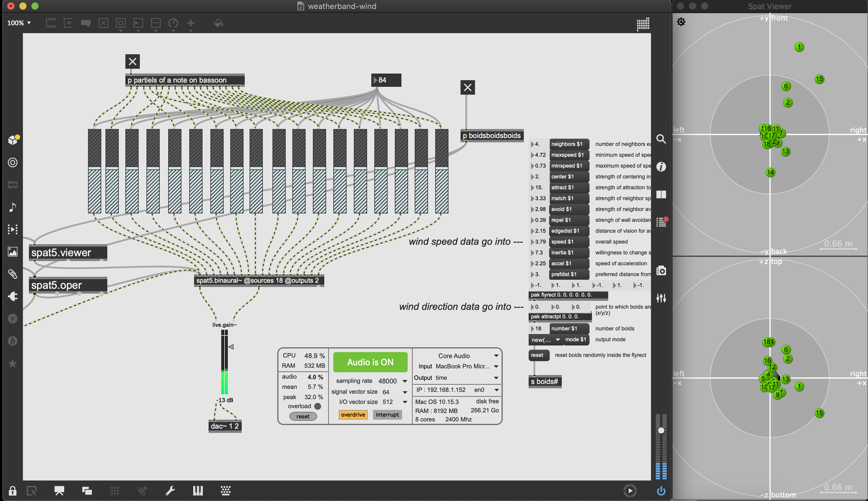
Task: Click the search magnifier in right toolbar
Action: (661, 139)
